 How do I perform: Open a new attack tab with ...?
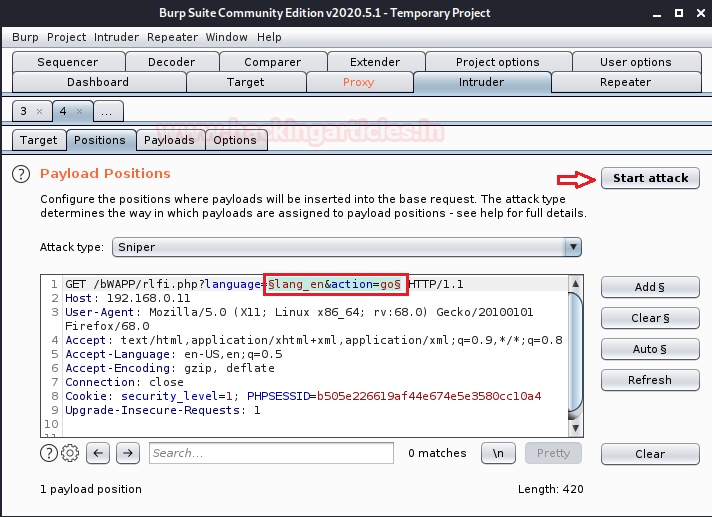tap(107, 112)
